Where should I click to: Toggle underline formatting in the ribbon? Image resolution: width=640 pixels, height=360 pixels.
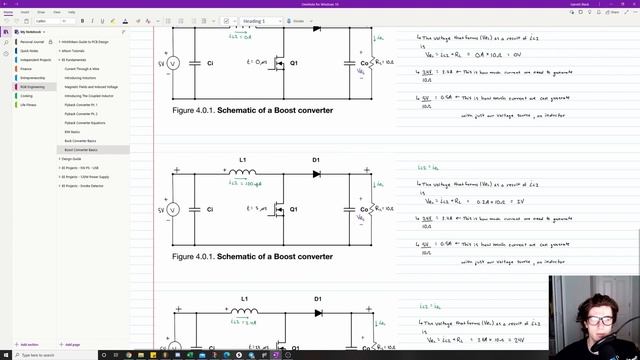click(102, 21)
